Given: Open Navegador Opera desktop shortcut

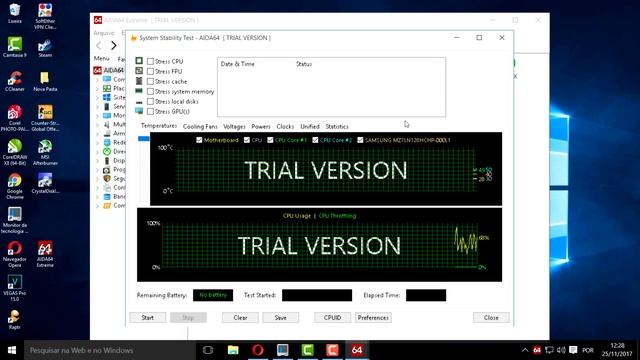Looking at the screenshot, I should coord(15,253).
